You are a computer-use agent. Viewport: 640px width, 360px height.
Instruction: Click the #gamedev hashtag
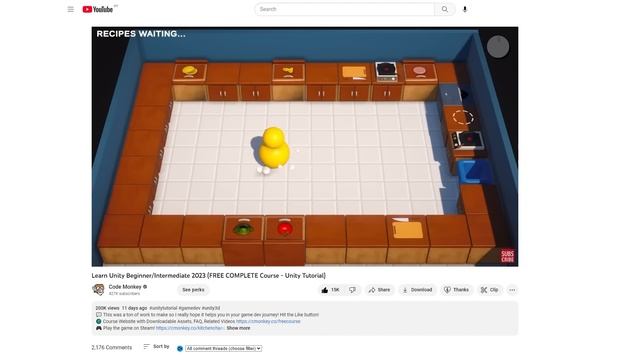[189, 308]
